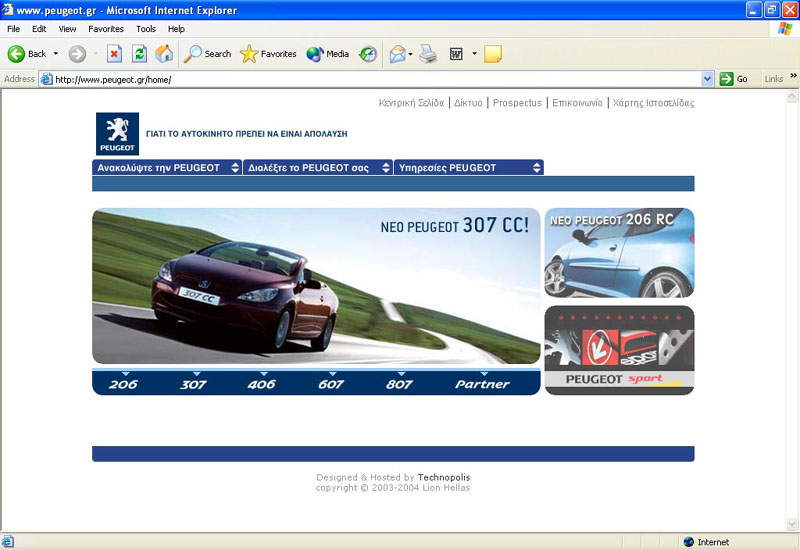
Task: Open the Media toolbar button
Action: click(x=328, y=54)
